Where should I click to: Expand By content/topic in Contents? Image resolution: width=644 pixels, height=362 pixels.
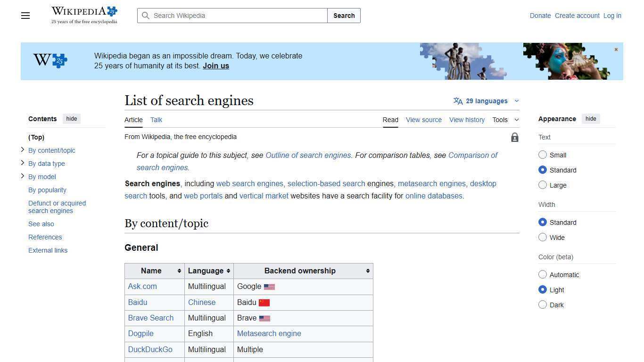pyautogui.click(x=22, y=149)
